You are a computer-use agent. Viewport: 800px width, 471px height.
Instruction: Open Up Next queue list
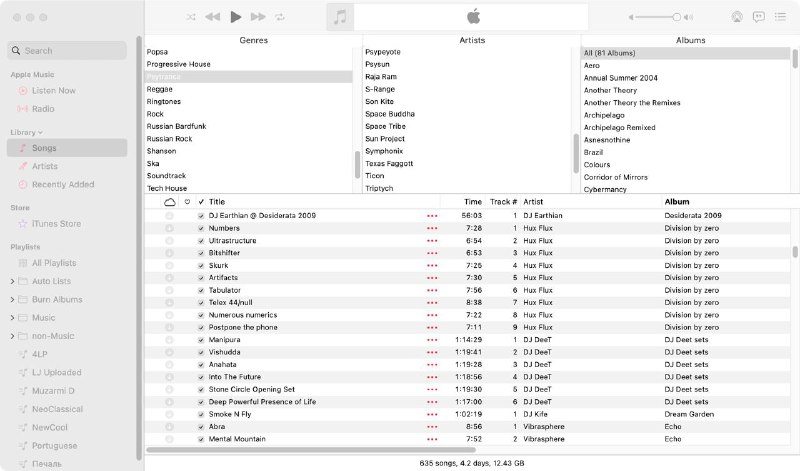(x=780, y=17)
